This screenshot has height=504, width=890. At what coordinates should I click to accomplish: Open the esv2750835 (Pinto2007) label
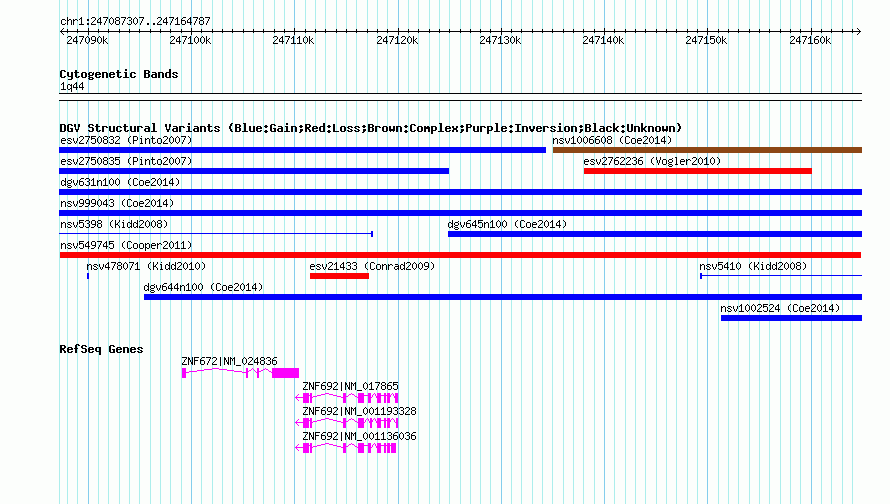click(126, 161)
